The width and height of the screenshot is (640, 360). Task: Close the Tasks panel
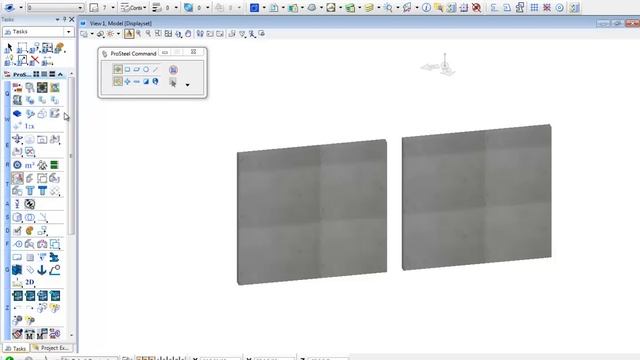[72, 20]
